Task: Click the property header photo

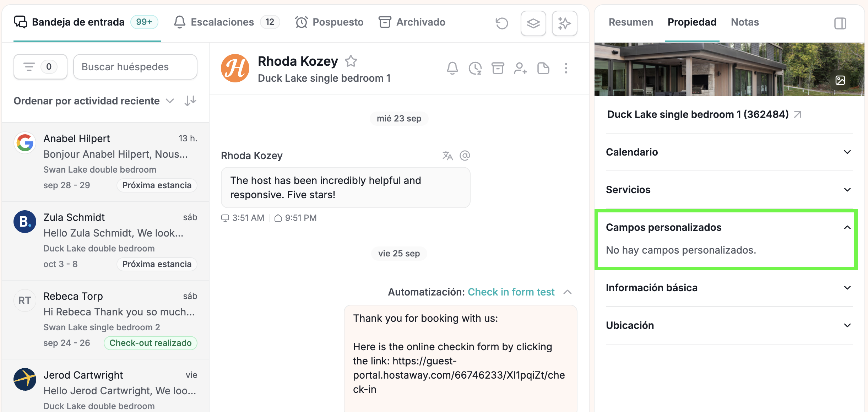Action: click(729, 69)
